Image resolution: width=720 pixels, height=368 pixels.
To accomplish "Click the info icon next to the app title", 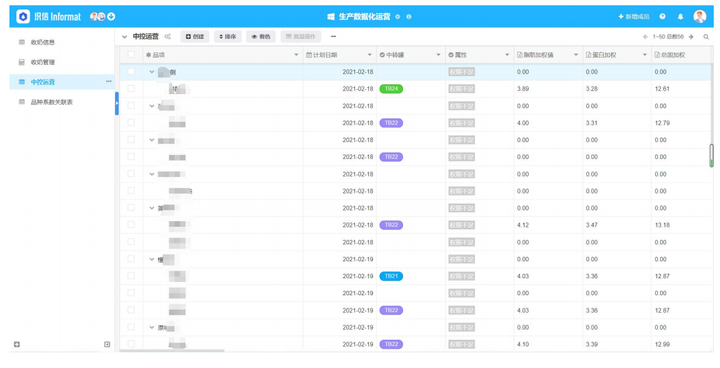I will [x=409, y=17].
